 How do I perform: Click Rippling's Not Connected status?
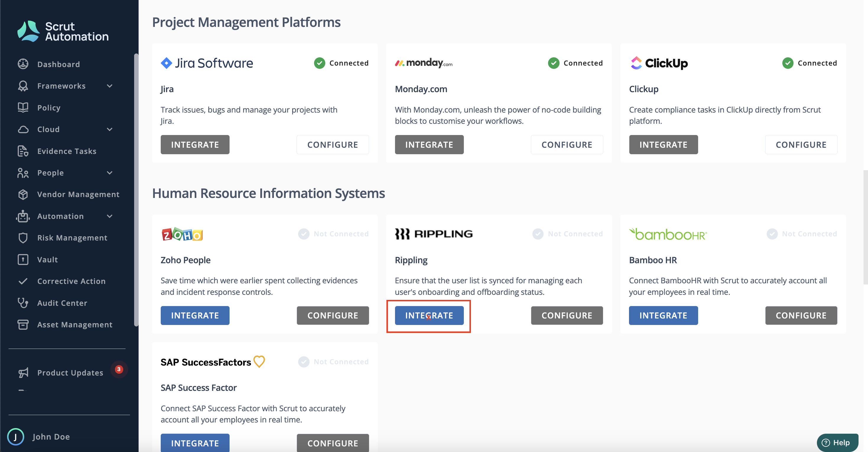pos(568,234)
